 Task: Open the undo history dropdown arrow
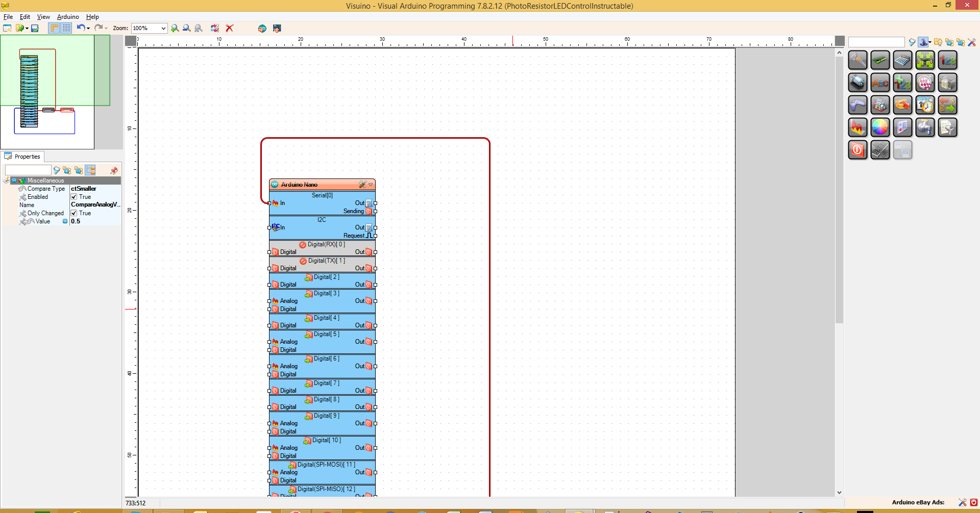[x=88, y=29]
